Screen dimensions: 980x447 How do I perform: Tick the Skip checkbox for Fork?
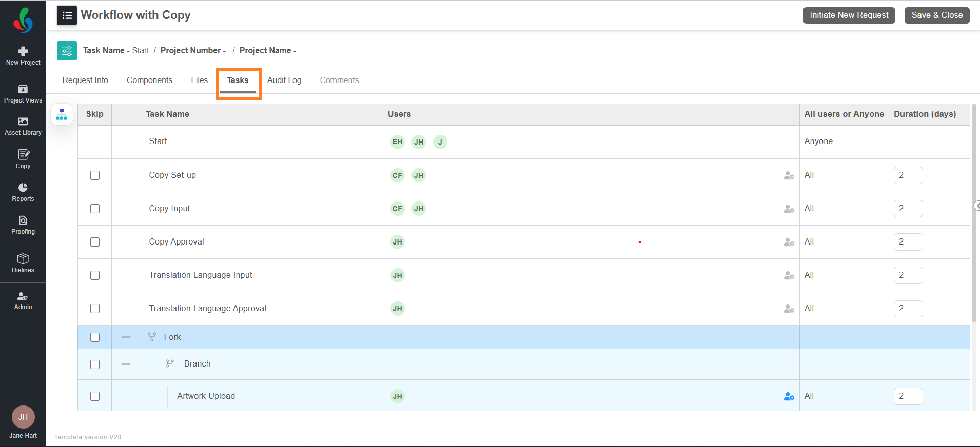coord(95,337)
